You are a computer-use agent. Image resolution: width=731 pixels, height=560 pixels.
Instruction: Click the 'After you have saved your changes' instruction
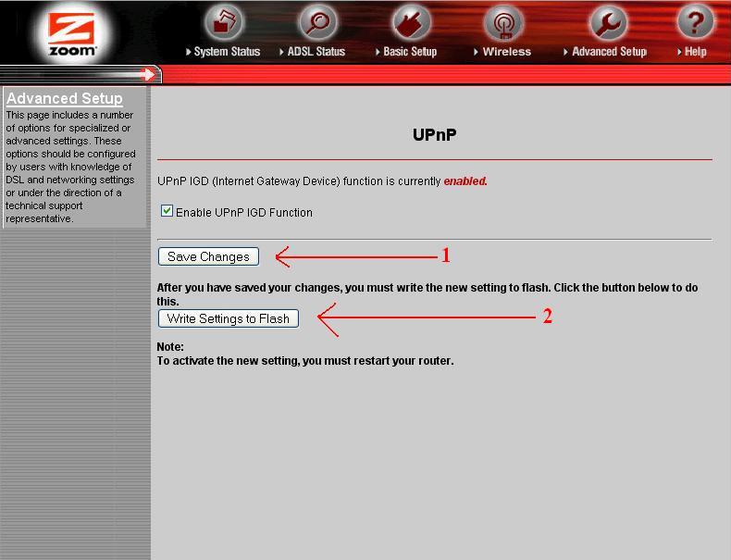point(427,294)
